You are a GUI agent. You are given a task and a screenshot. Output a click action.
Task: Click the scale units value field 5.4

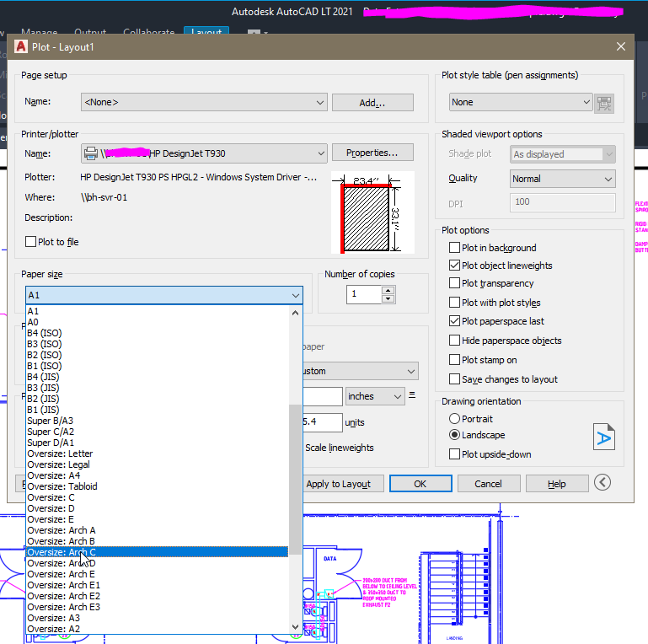coord(323,422)
